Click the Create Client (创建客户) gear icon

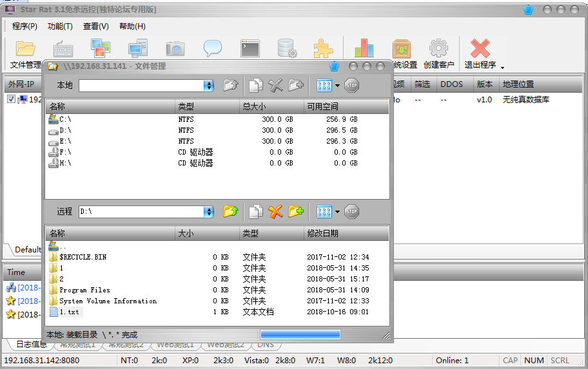[x=438, y=48]
